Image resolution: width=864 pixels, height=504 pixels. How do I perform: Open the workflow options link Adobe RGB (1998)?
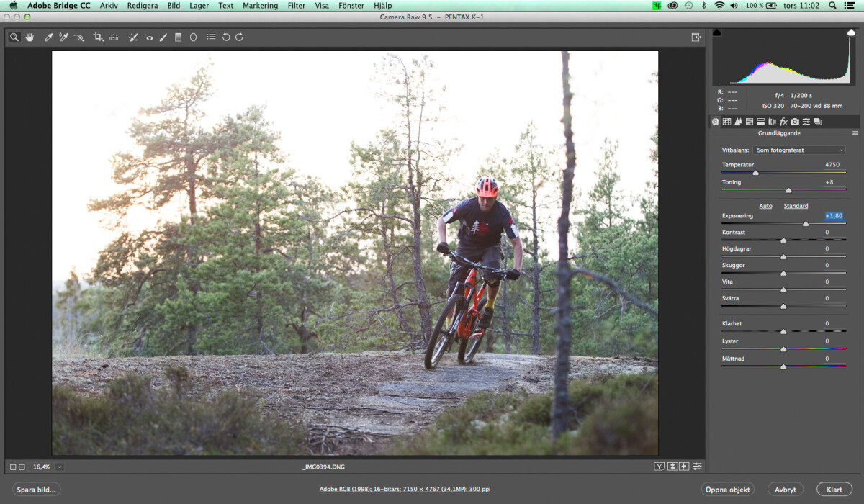click(x=405, y=489)
